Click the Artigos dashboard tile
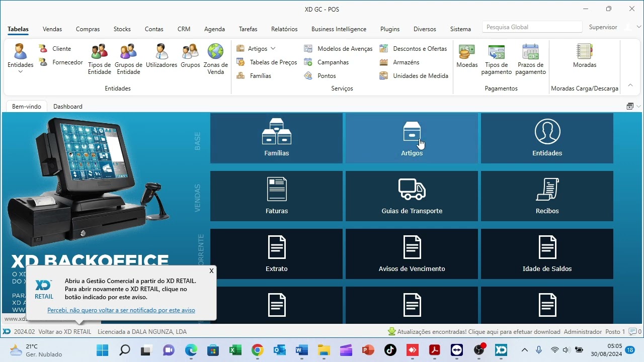644x362 pixels. [412, 138]
